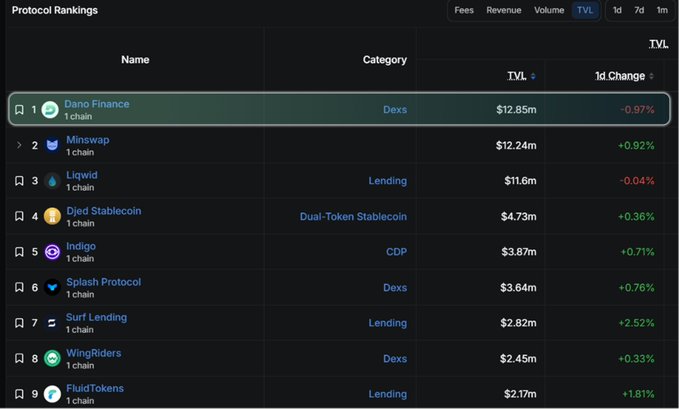Open the Dano Finance link

97,104
